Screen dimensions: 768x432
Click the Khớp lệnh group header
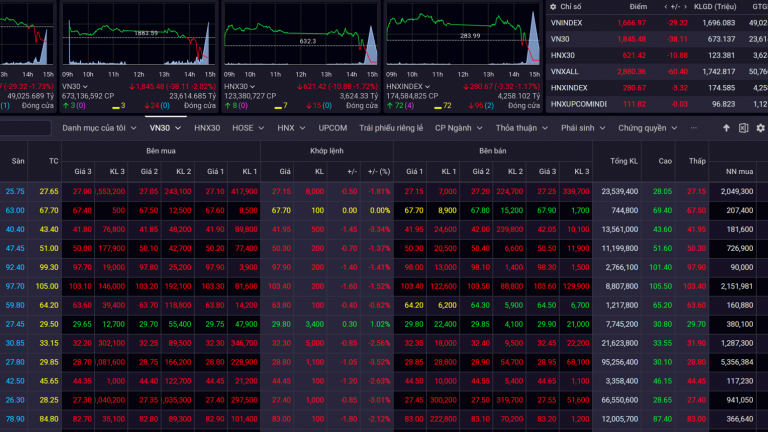(327, 151)
